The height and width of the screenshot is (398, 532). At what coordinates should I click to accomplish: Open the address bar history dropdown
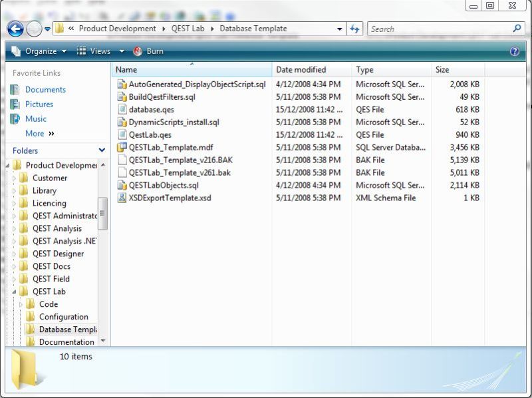(x=340, y=29)
